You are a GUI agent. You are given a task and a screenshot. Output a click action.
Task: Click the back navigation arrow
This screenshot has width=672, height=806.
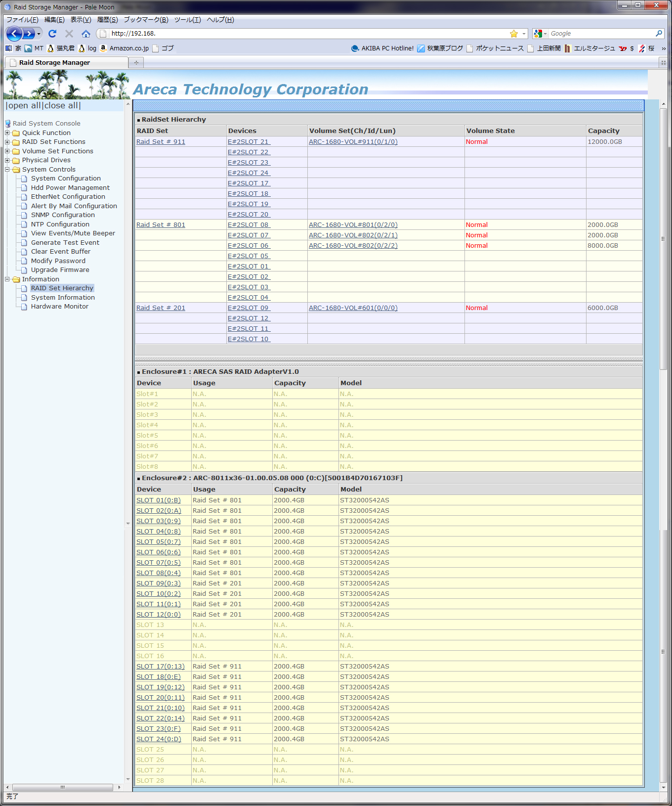(x=14, y=34)
